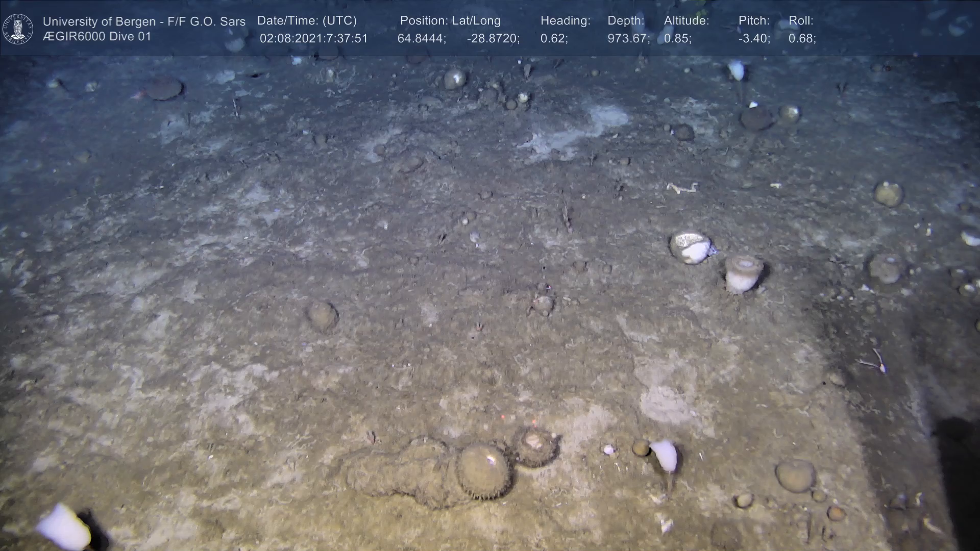Select the heading value 0.62
The height and width of the screenshot is (551, 980).
(554, 39)
